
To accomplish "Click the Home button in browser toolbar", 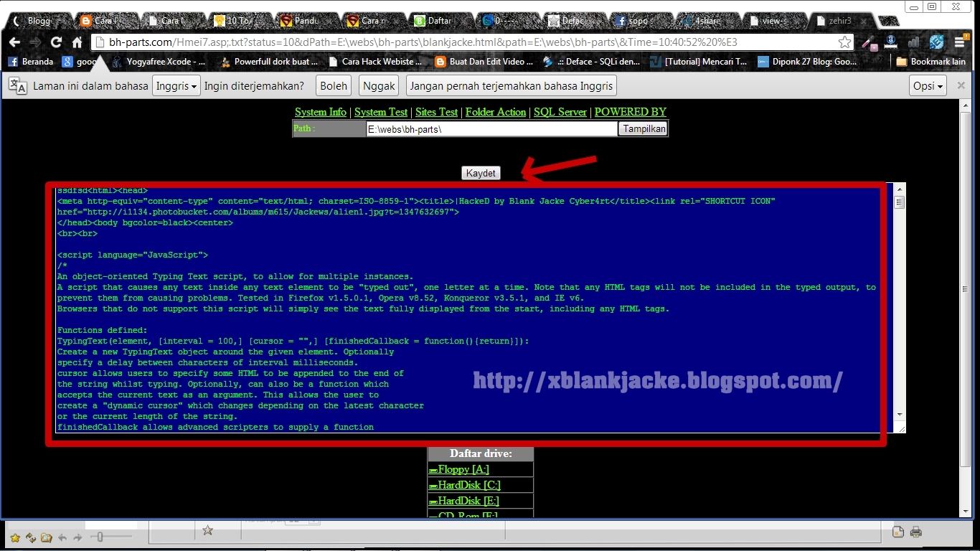I will [x=77, y=42].
